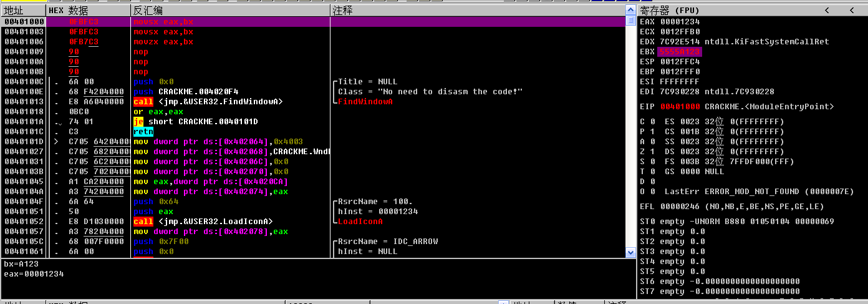The image size is (868, 304).
Task: Select the je short CRACKME.0040101D instruction
Action: pyautogui.click(x=196, y=122)
